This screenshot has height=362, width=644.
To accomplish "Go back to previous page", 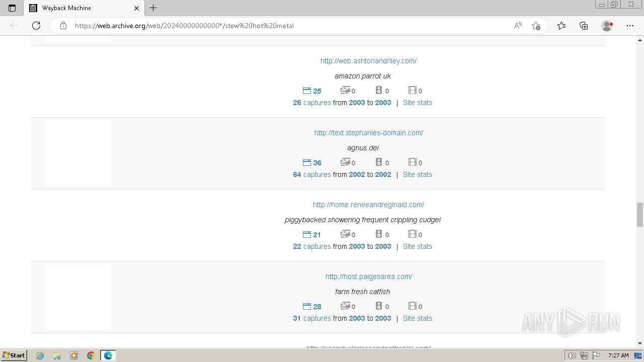I will click(14, 26).
